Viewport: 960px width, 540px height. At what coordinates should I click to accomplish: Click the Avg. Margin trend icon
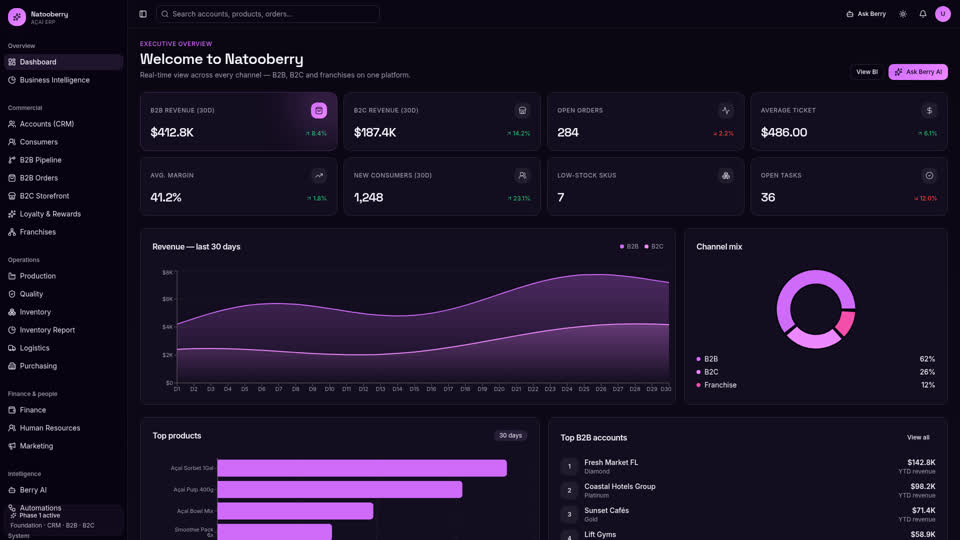(318, 176)
